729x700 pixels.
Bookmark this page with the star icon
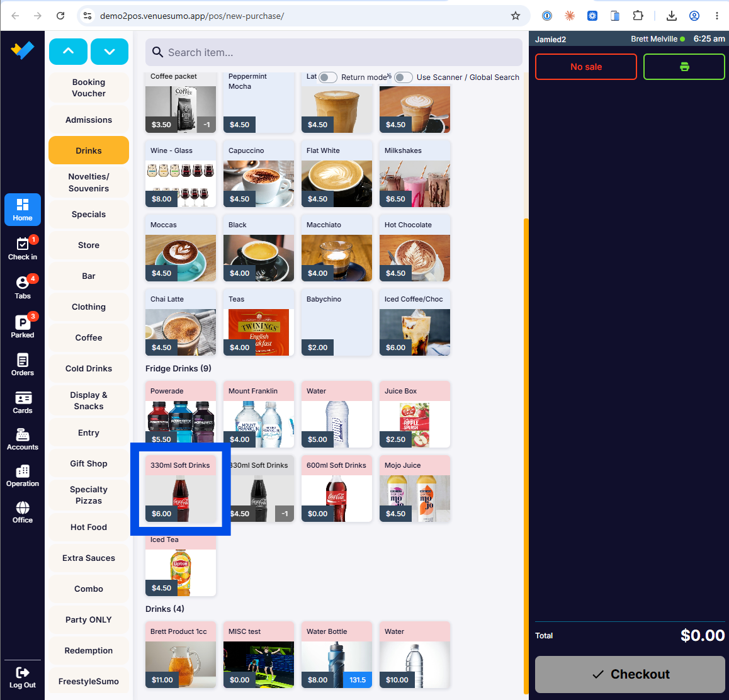tap(515, 16)
